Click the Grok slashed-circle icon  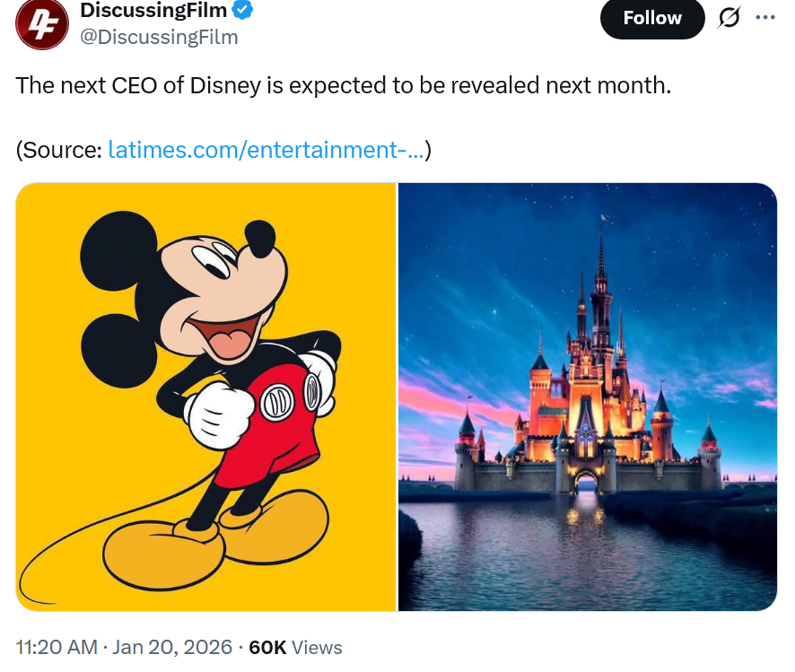pyautogui.click(x=728, y=18)
